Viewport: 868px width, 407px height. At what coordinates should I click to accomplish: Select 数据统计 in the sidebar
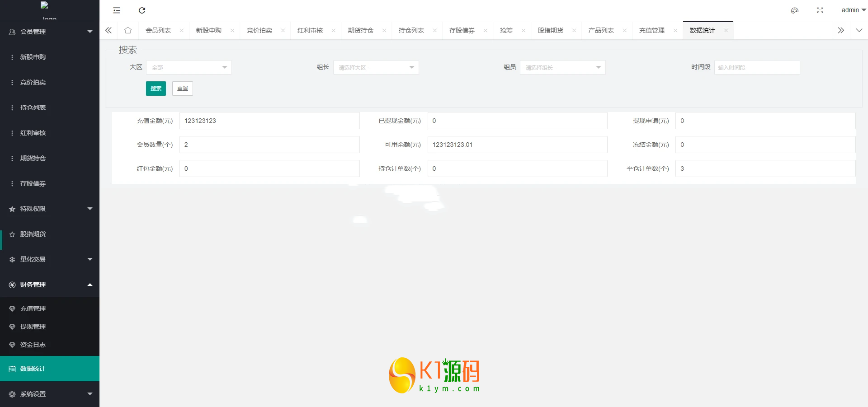click(x=50, y=369)
